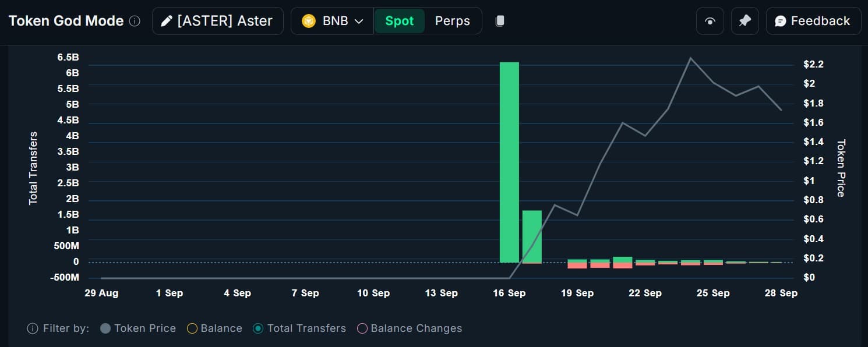Switch to the Spot tab
Image resolution: width=868 pixels, height=347 pixels.
point(400,21)
